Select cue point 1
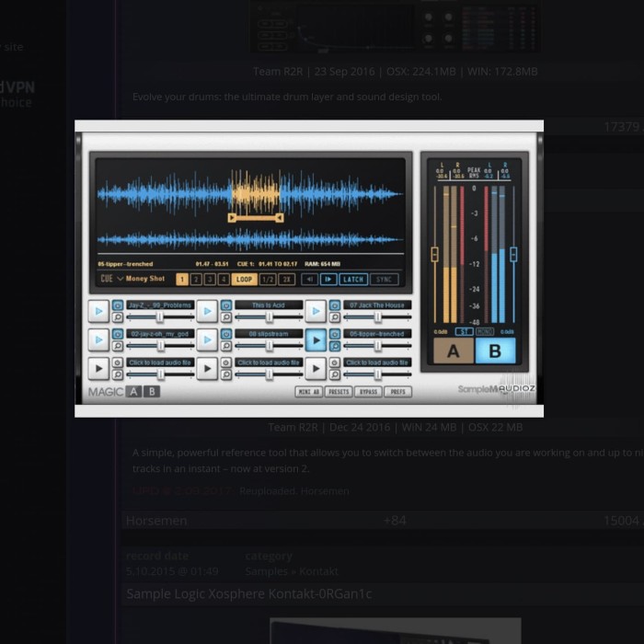 182,280
